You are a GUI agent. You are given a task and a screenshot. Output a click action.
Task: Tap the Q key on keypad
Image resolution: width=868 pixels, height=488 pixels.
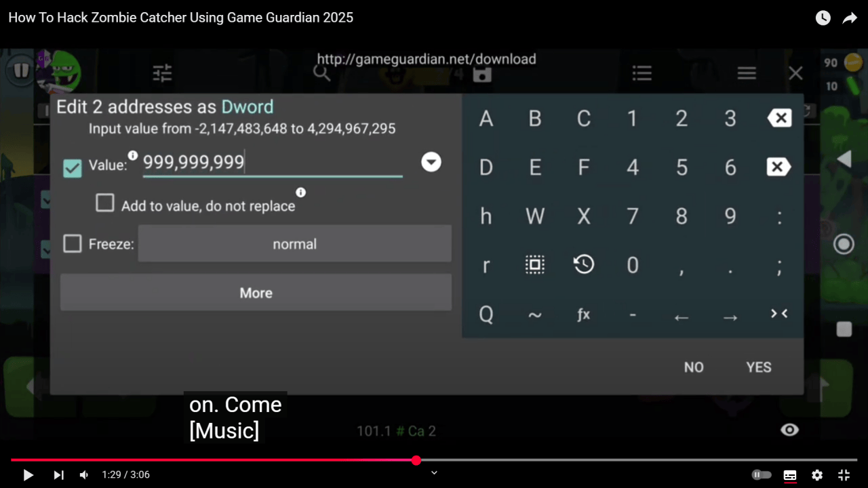click(486, 314)
